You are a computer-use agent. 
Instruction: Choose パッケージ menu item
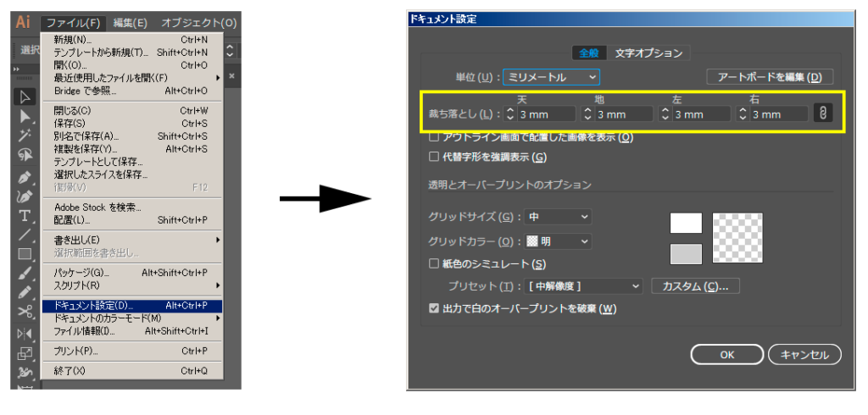(x=131, y=273)
